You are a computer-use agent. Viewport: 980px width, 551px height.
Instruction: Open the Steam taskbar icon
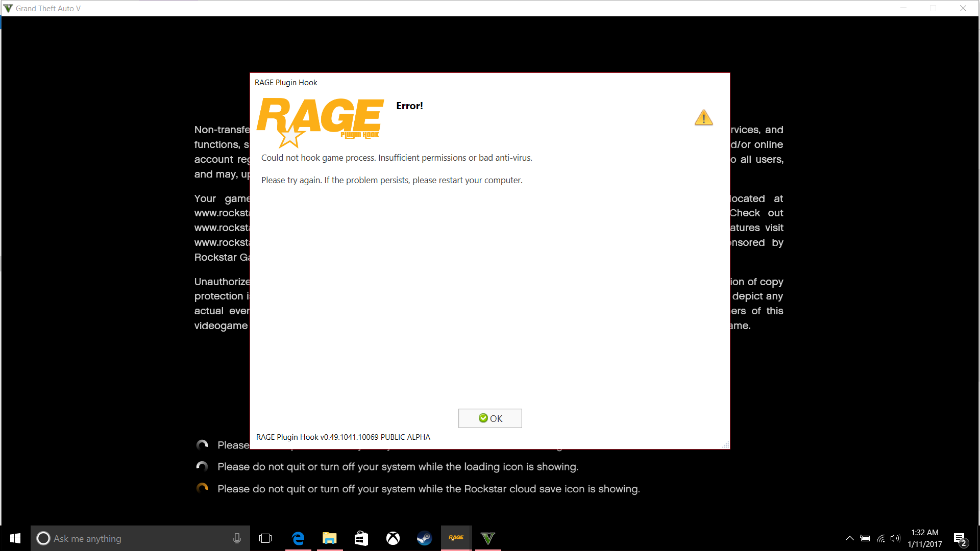coord(424,538)
